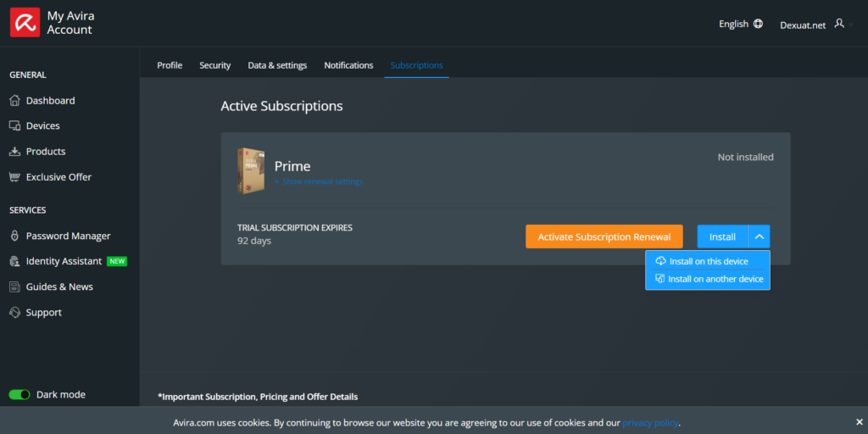This screenshot has width=868, height=434.
Task: Open the English language selector
Action: coord(740,24)
